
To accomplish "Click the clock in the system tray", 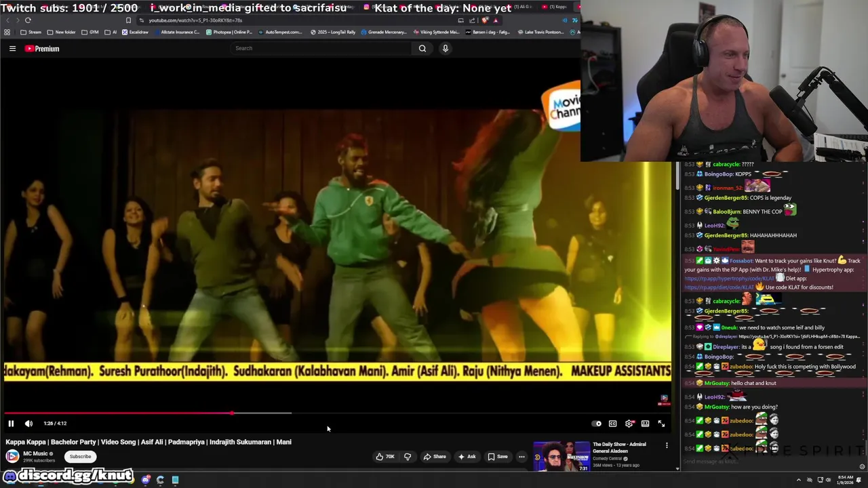I will pos(844,480).
